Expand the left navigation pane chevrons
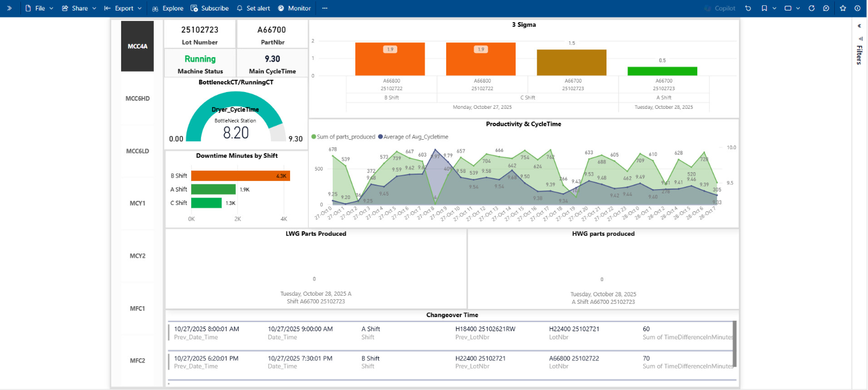The height and width of the screenshot is (390, 868). (x=9, y=8)
